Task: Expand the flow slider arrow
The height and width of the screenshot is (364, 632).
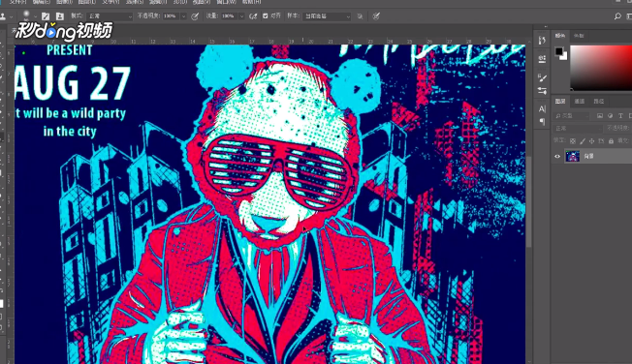Action: point(241,16)
